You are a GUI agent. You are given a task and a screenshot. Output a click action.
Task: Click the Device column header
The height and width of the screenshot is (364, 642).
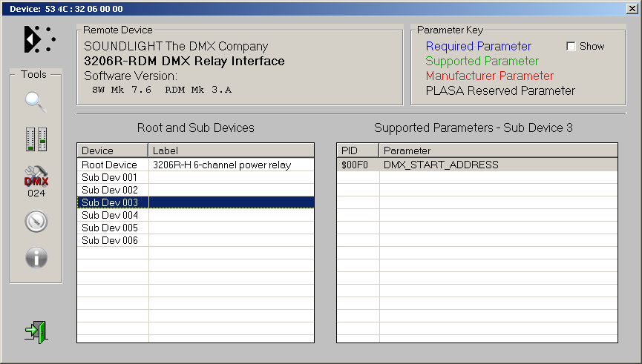113,150
